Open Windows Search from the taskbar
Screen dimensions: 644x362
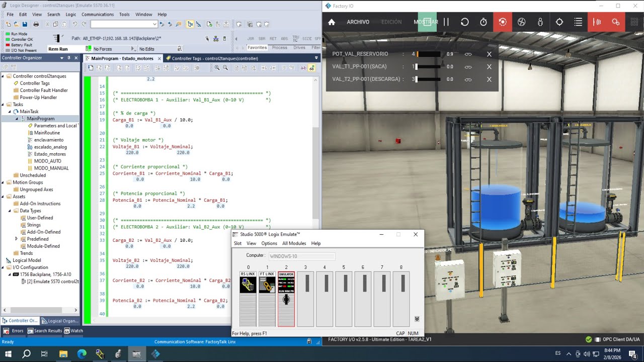[27, 354]
